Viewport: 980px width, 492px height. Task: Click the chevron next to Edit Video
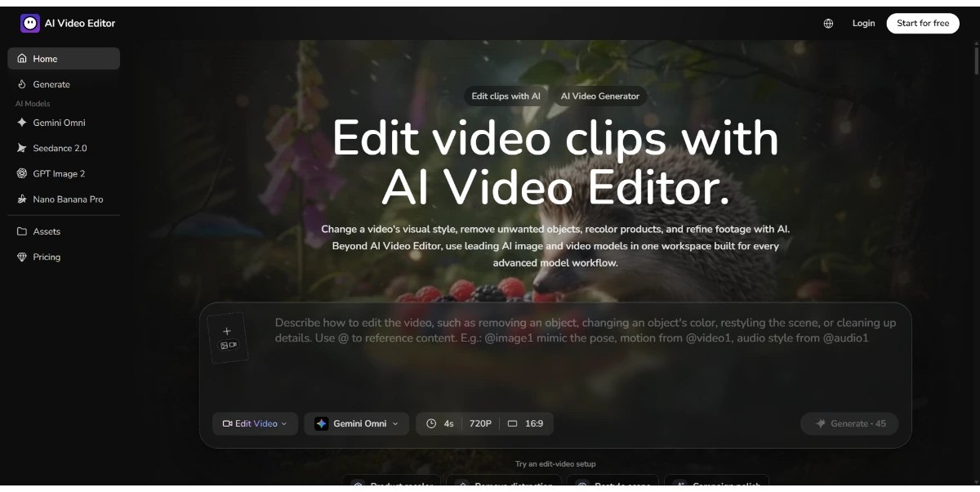pyautogui.click(x=284, y=423)
